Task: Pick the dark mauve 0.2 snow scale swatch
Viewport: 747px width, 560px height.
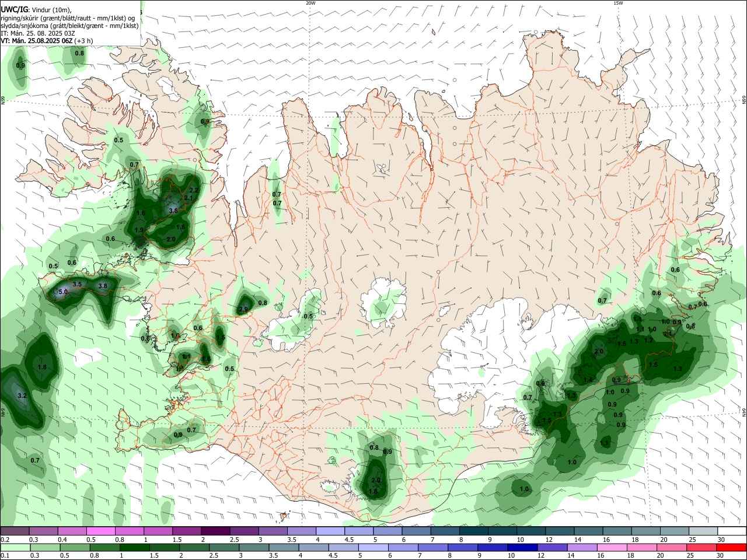Action: (x=15, y=531)
